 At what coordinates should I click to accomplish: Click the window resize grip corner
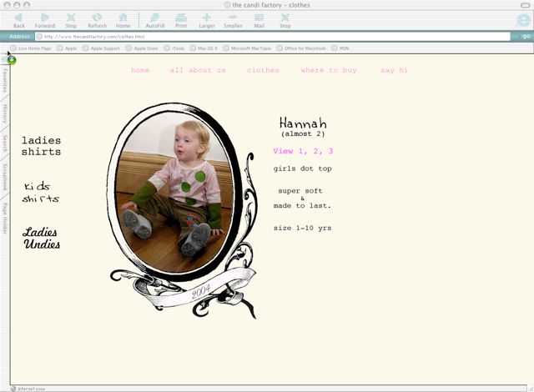click(x=531, y=389)
